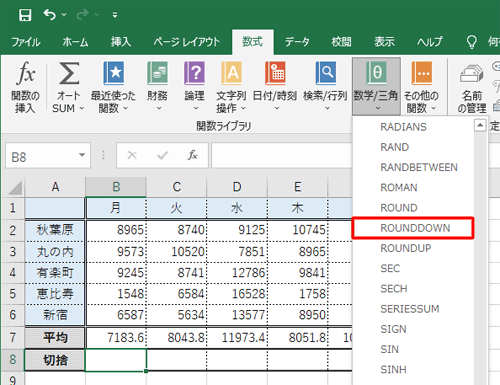Click cell containing 12786
The width and height of the screenshot is (500, 385).
pyautogui.click(x=237, y=273)
